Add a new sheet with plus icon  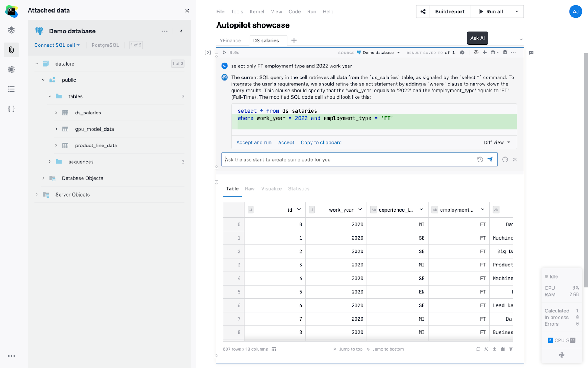(294, 40)
